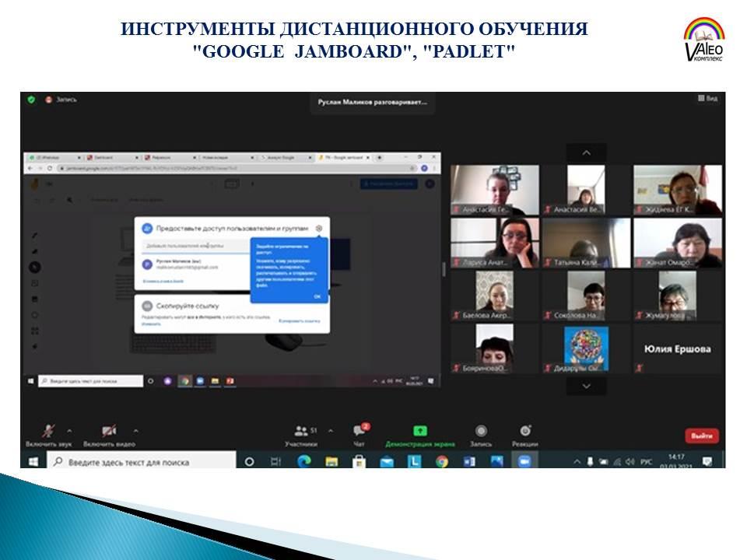Screen dimensions: 747x560
Task: Click the jamboard.google.com address bar
Action: point(237,169)
